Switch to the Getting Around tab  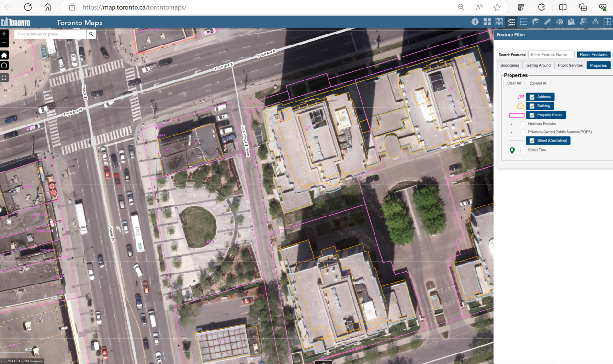538,65
